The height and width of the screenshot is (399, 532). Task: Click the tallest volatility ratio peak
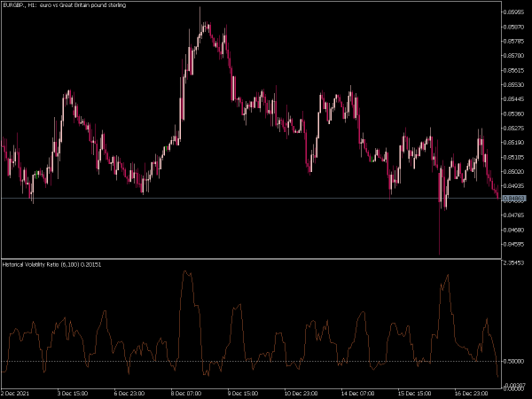[x=185, y=271]
